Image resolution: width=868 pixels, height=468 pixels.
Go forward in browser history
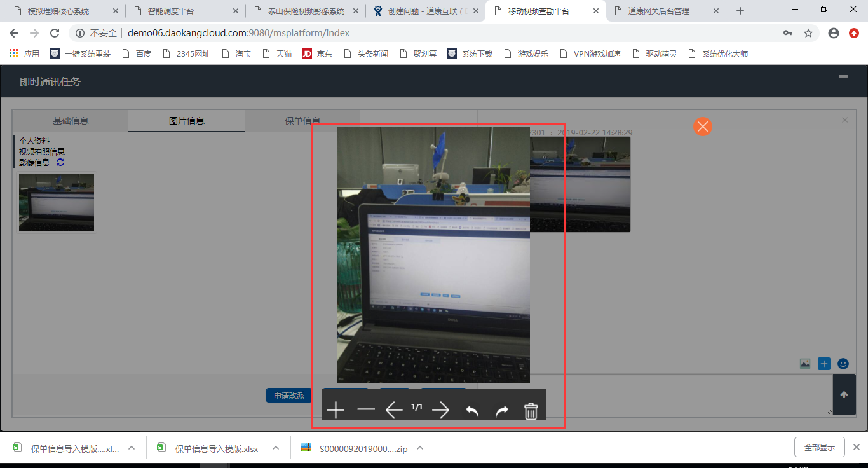pos(34,33)
